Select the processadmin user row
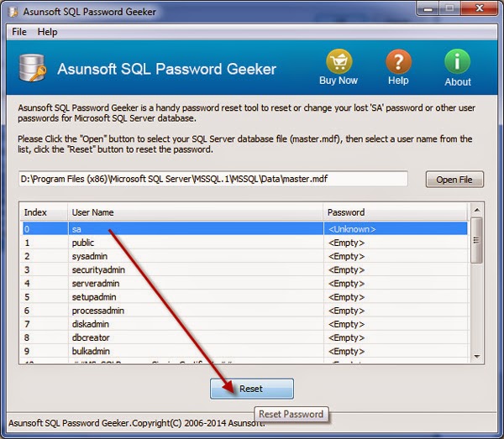Screen dimensions: 504x439 pyautogui.click(x=244, y=311)
